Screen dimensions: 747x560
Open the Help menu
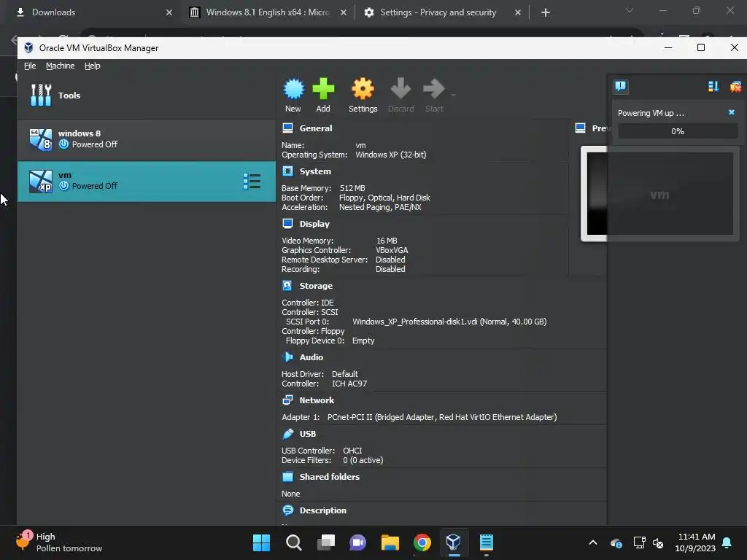93,66
